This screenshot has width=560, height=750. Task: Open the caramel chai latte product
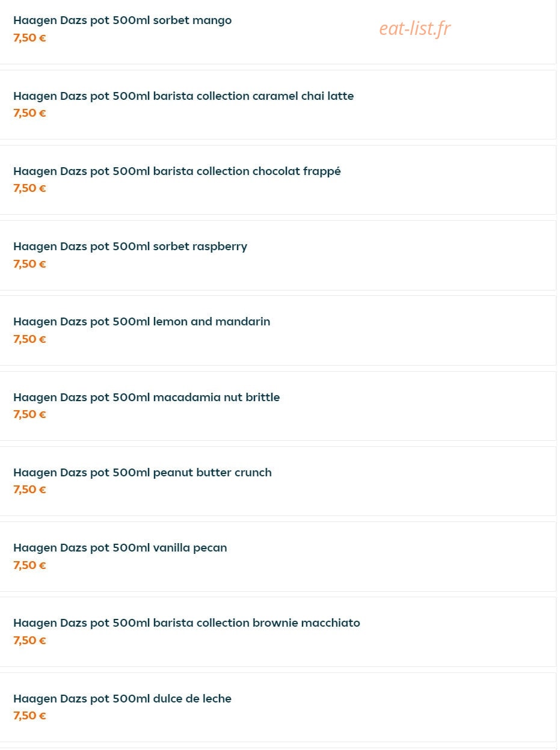point(278,105)
